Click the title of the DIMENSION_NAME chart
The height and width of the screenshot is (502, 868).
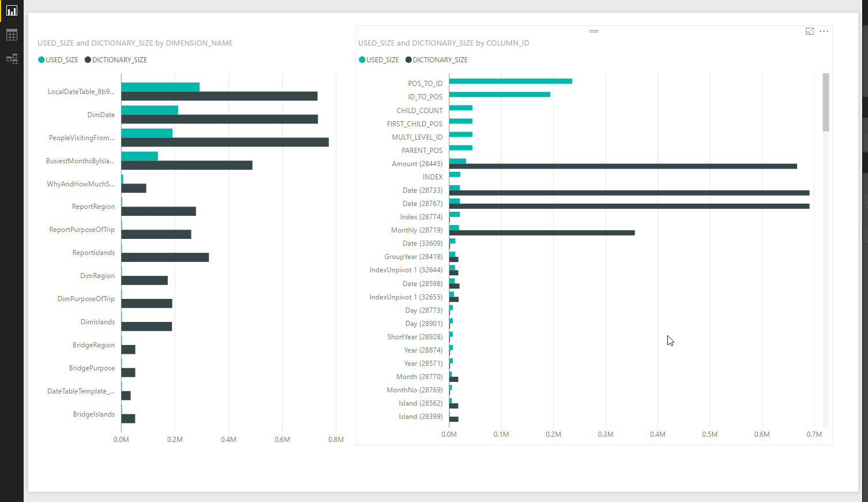pos(136,43)
